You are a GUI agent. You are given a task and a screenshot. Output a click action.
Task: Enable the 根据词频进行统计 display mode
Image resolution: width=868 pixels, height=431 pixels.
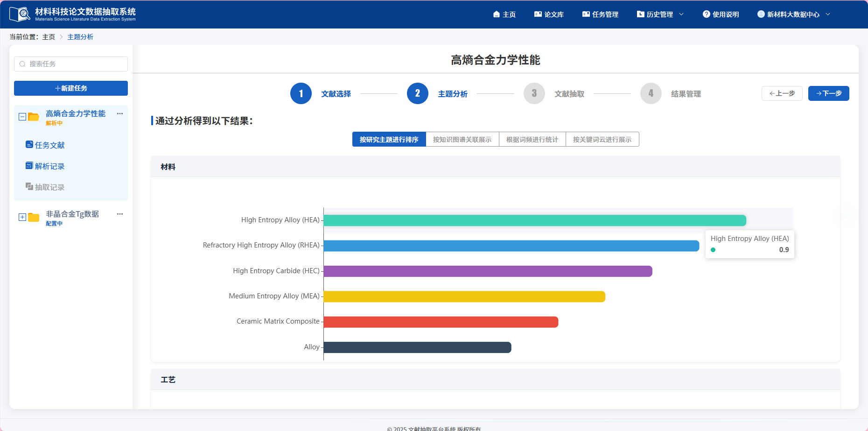click(x=532, y=139)
